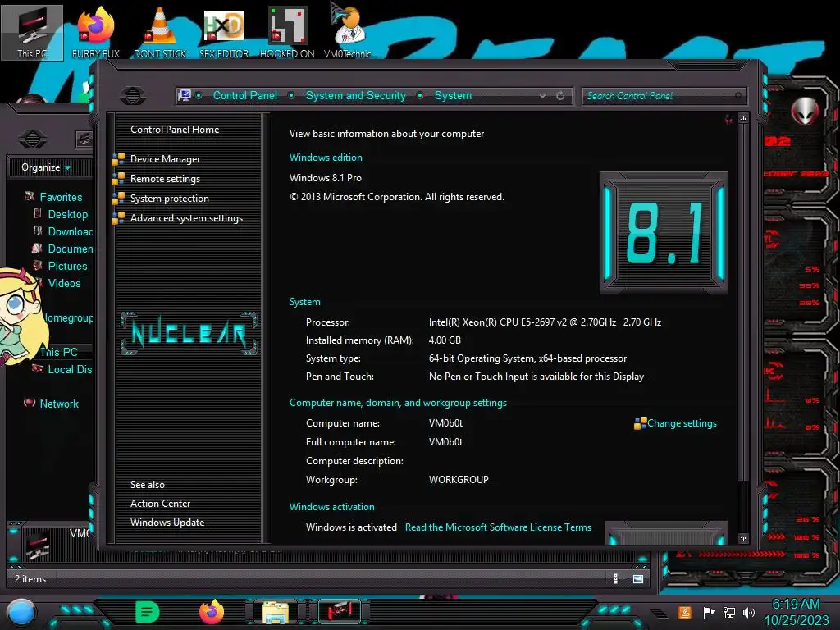Click the Java update tray icon

point(685,612)
